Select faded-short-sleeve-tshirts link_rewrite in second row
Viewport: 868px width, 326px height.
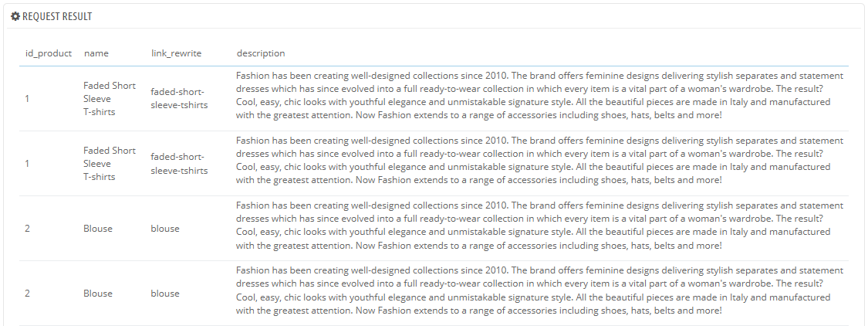pos(180,164)
